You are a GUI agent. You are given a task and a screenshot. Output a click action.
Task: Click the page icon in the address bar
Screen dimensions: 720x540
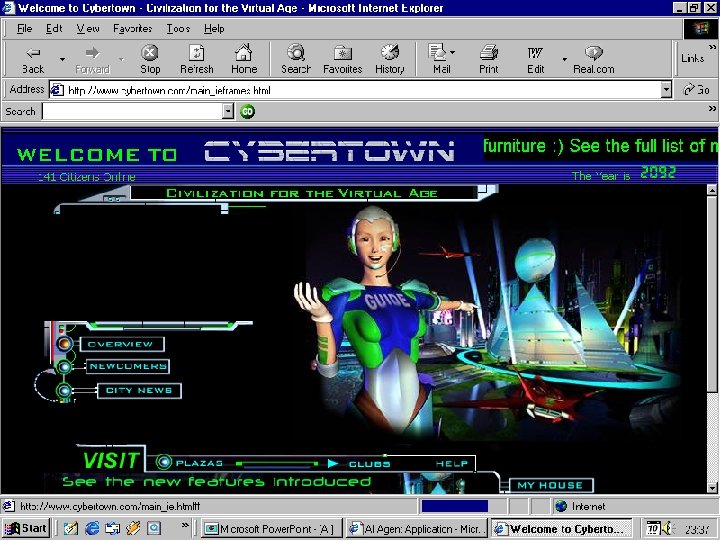[57, 90]
